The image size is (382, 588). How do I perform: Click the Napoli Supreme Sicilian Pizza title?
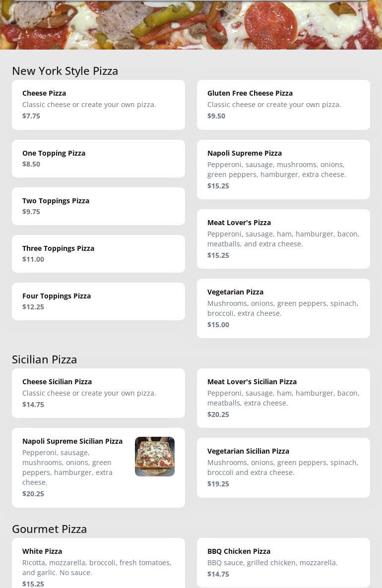[72, 441]
